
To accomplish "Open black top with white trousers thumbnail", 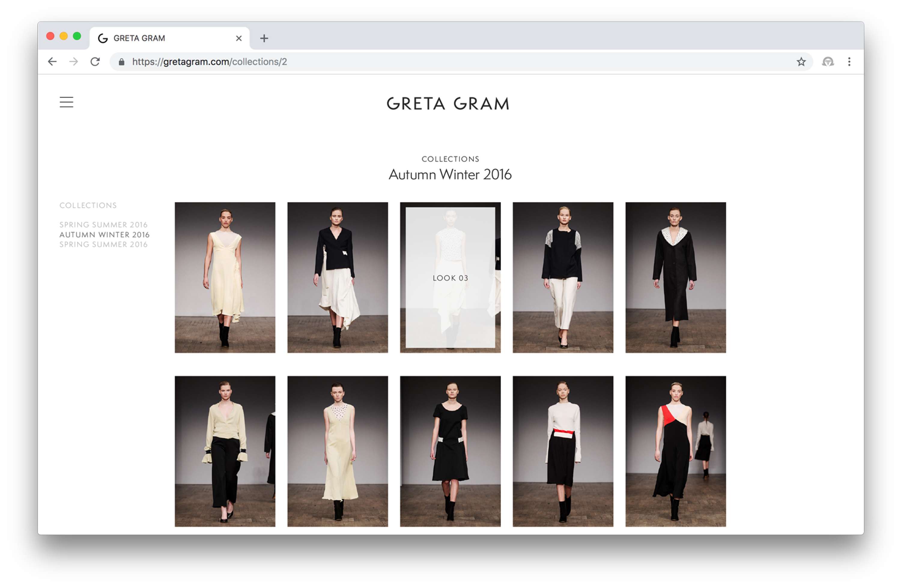I will tap(563, 277).
